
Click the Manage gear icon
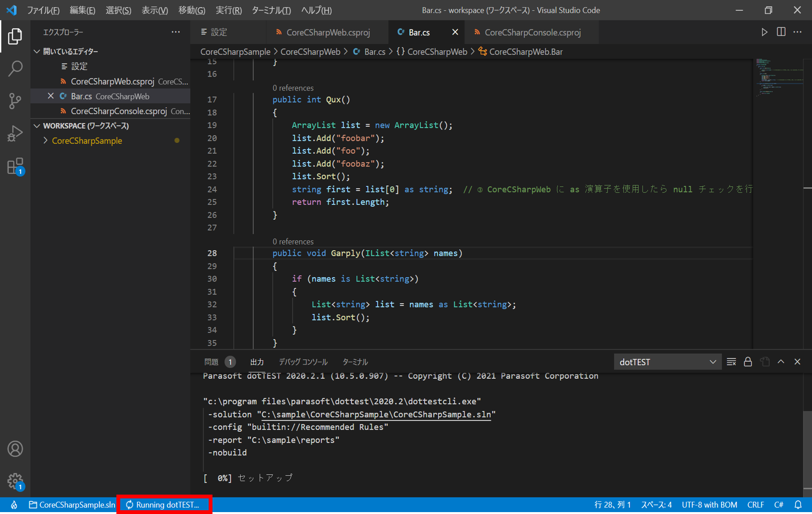[15, 481]
